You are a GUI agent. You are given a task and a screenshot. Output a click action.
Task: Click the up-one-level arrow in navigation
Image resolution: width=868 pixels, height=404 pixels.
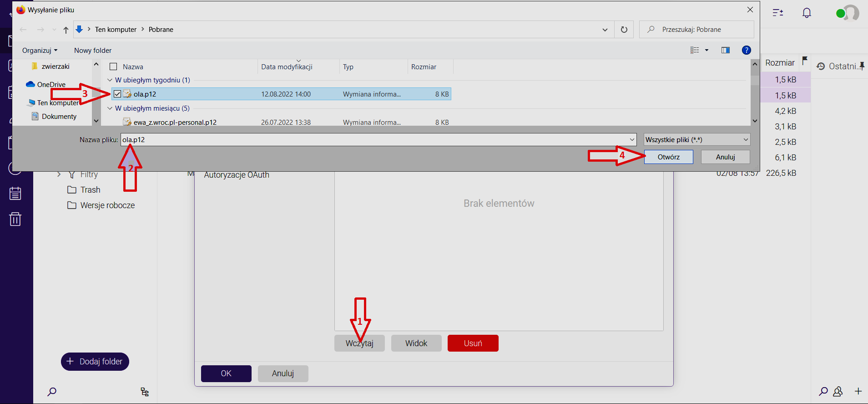pyautogui.click(x=66, y=30)
